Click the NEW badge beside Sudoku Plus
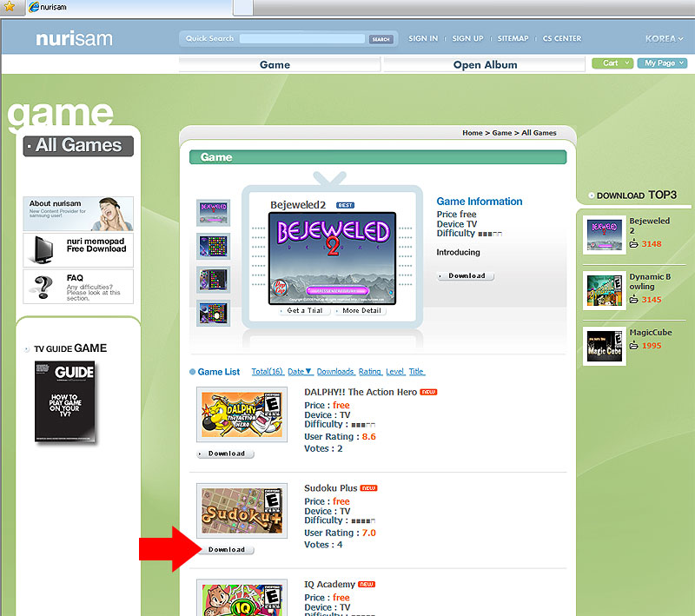The height and width of the screenshot is (616, 695). [368, 488]
